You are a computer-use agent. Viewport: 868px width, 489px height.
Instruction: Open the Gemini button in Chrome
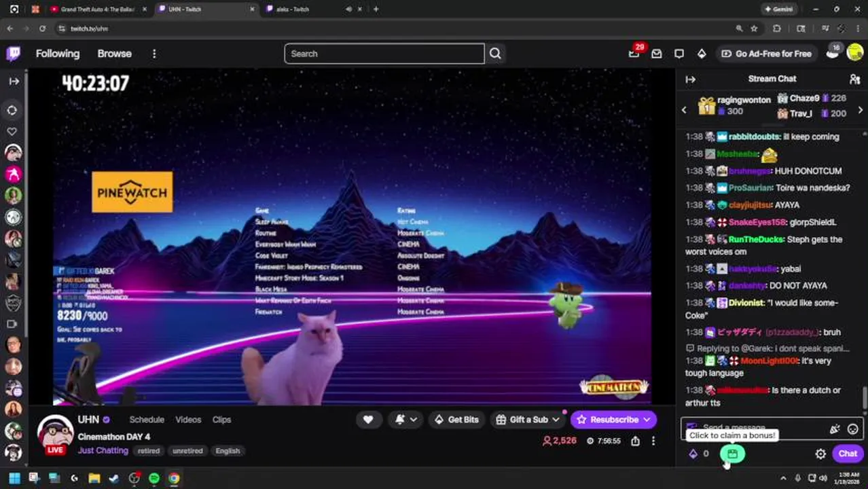(x=779, y=10)
